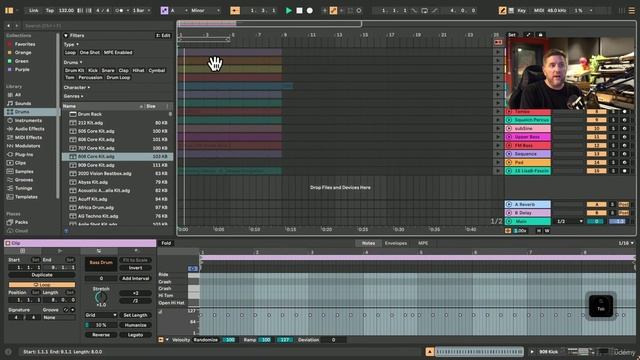The height and width of the screenshot is (360, 640).
Task: Expand the Type filter group
Action: pos(71,44)
